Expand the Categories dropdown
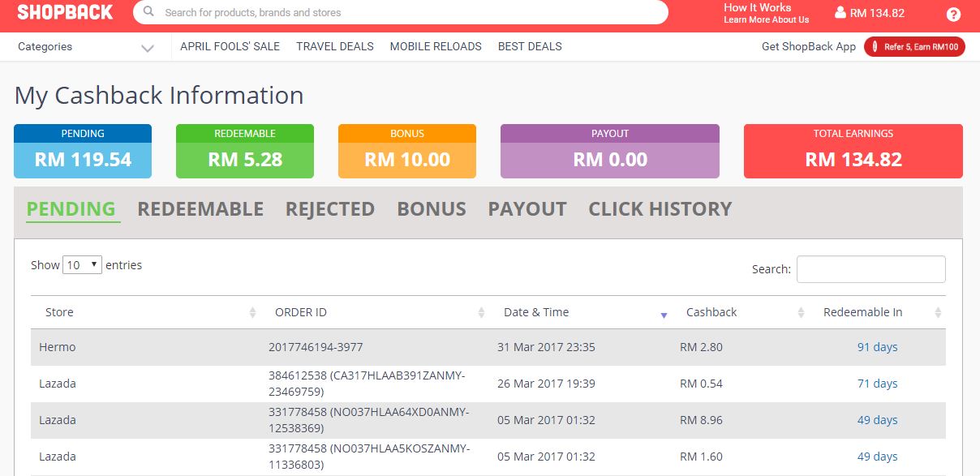Image resolution: width=980 pixels, height=476 pixels. 85,47
